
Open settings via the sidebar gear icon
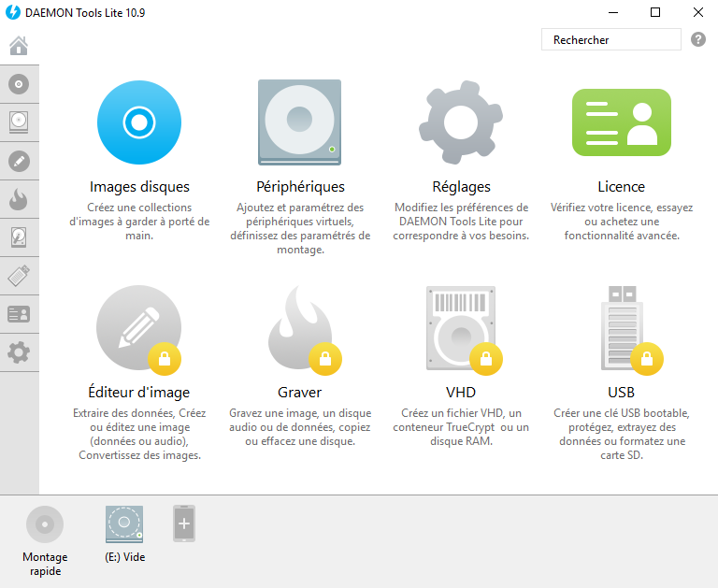click(19, 352)
